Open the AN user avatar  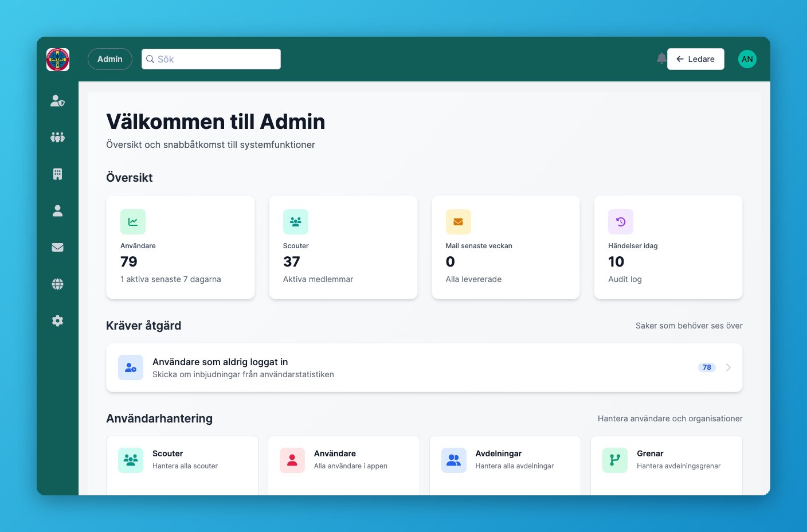pos(747,59)
